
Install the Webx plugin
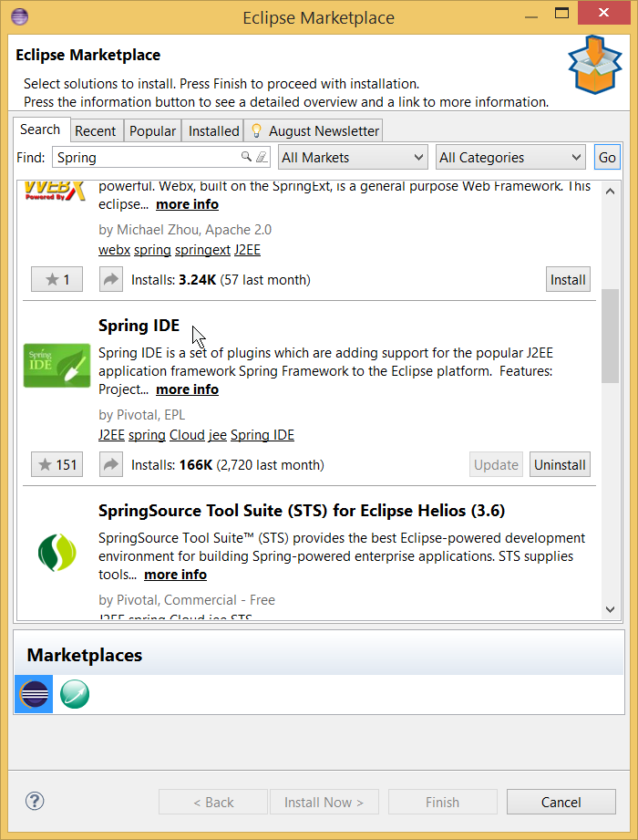(568, 279)
